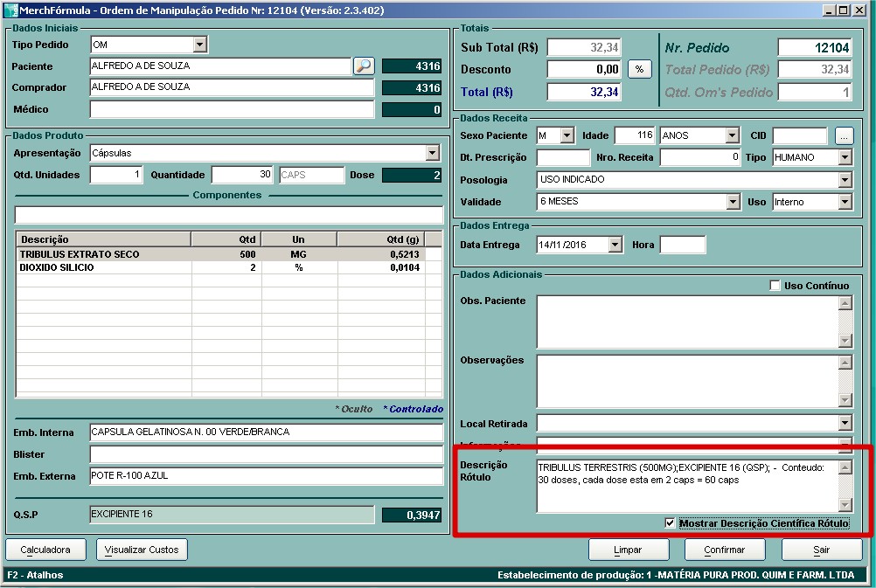The width and height of the screenshot is (876, 588).
Task: Open the Tipo Pedido dropdown
Action: 199,45
